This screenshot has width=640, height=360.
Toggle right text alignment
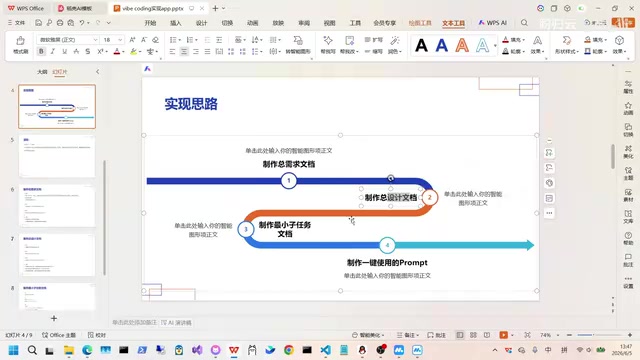(x=196, y=51)
